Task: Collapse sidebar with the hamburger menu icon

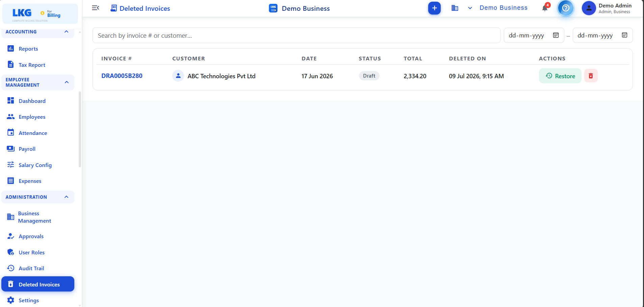Action: pos(96,8)
